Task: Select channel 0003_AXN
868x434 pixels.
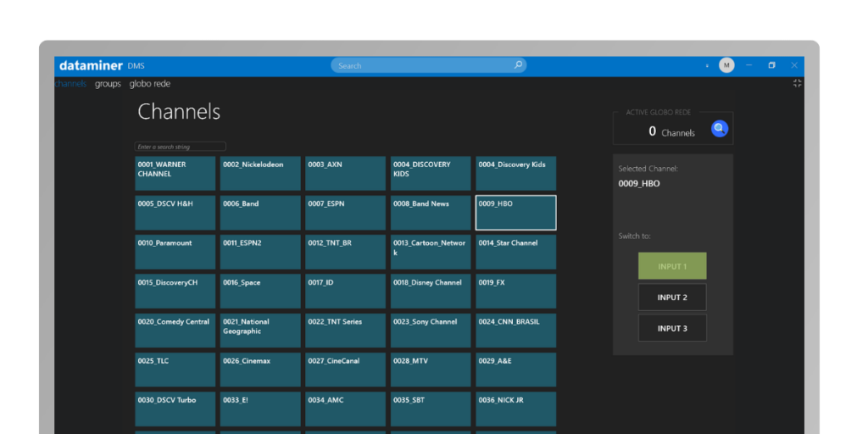Action: coord(346,173)
